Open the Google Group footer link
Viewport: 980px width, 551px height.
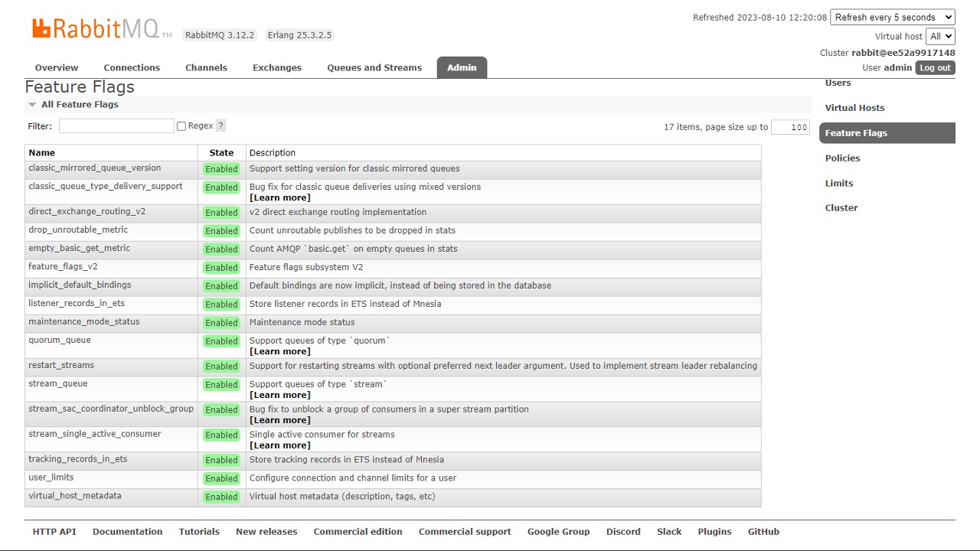(x=559, y=532)
